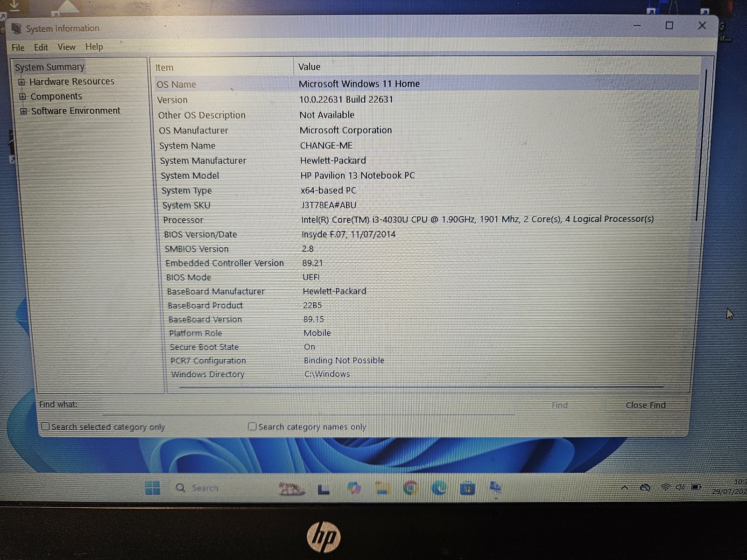
Task: Open Microsoft Store from the taskbar
Action: point(467,489)
